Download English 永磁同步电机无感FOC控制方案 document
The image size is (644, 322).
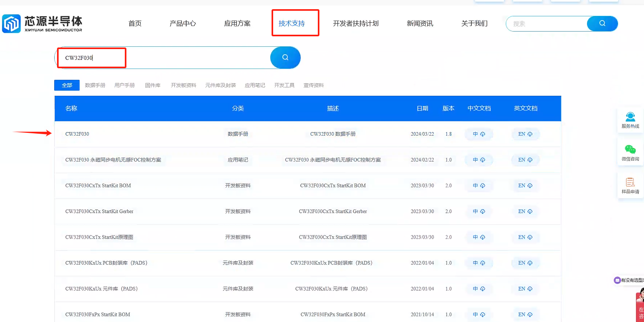coord(526,160)
